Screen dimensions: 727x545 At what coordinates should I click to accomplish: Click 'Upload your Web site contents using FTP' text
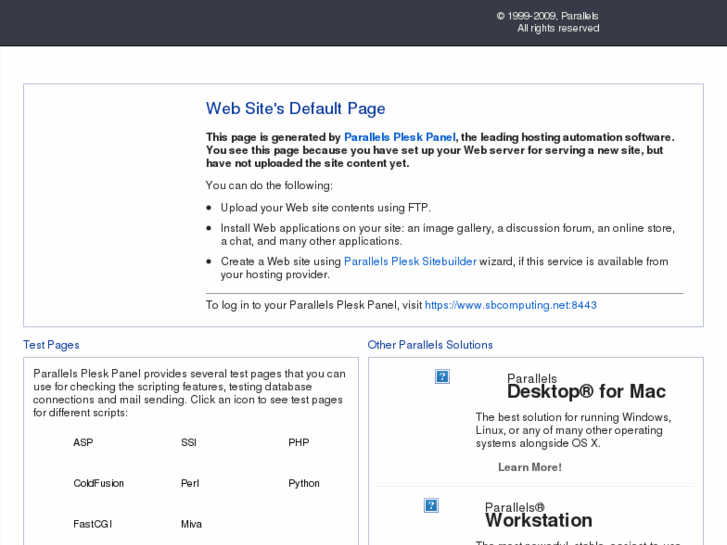(325, 208)
